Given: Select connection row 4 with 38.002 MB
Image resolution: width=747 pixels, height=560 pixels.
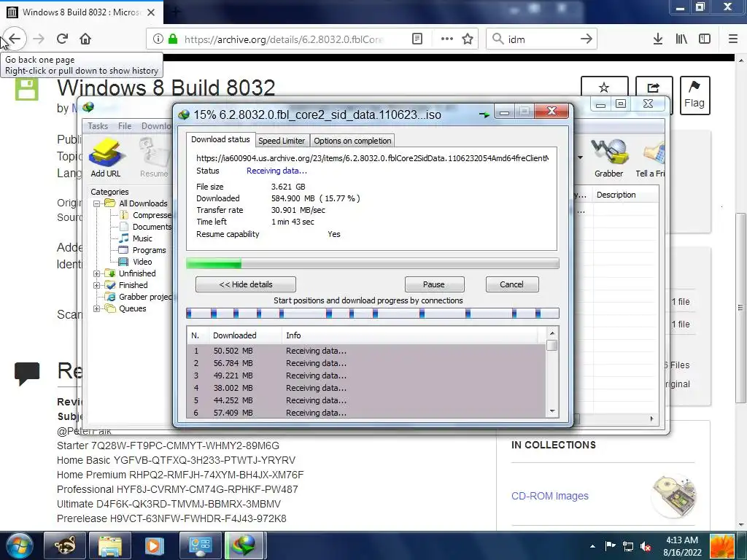Looking at the screenshot, I should (366, 388).
